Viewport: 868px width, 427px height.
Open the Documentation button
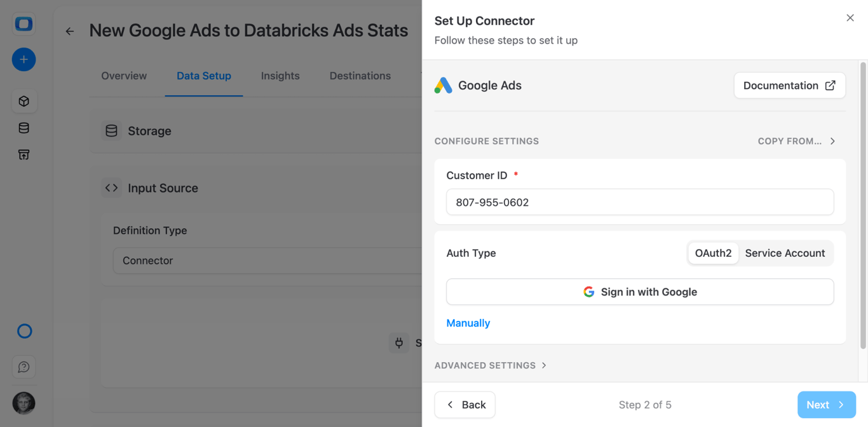click(x=790, y=86)
